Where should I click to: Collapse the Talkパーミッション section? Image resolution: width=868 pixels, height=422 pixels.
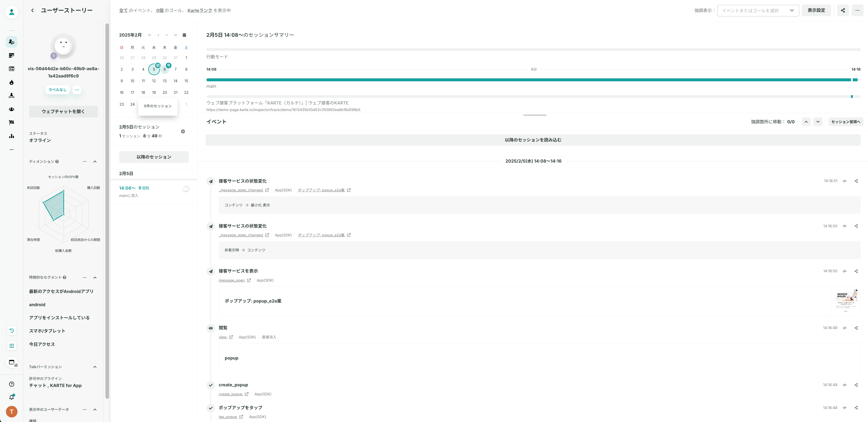(x=95, y=367)
